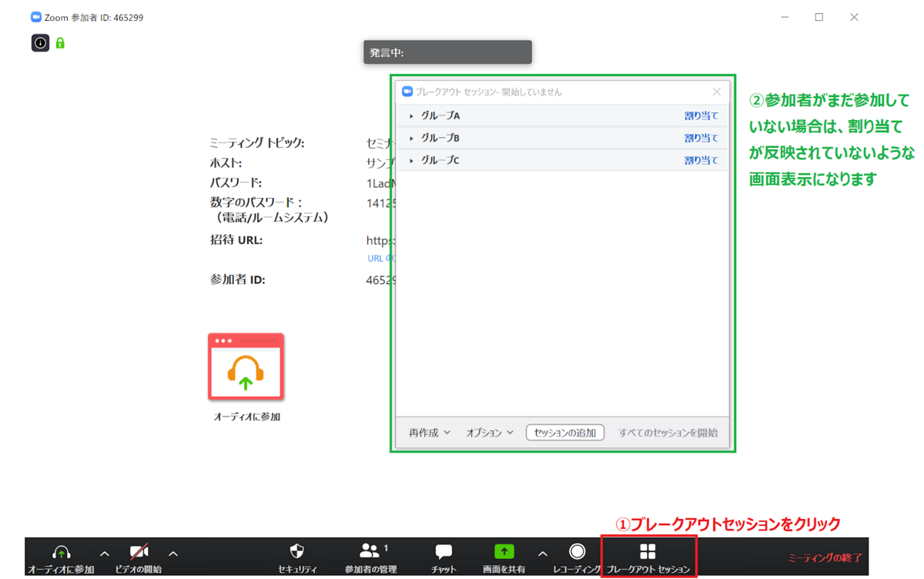Close the breakout session dialog
Image resolution: width=924 pixels, height=579 pixels.
tap(717, 92)
